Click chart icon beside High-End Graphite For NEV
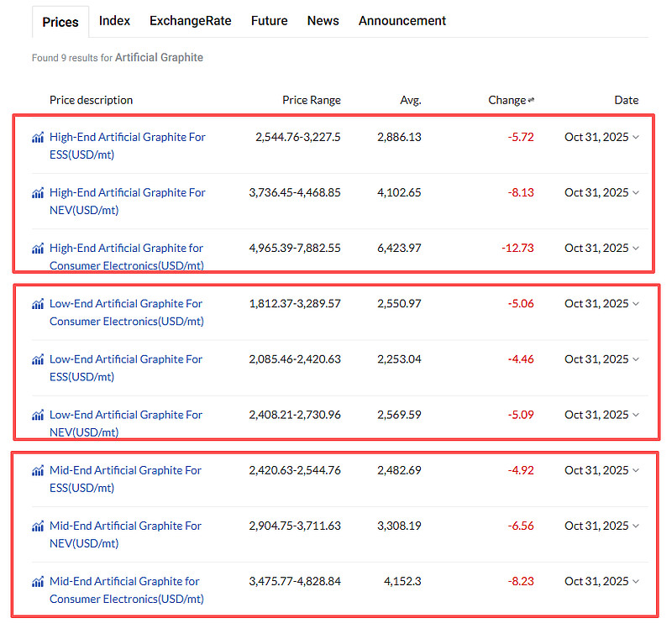 tap(38, 192)
